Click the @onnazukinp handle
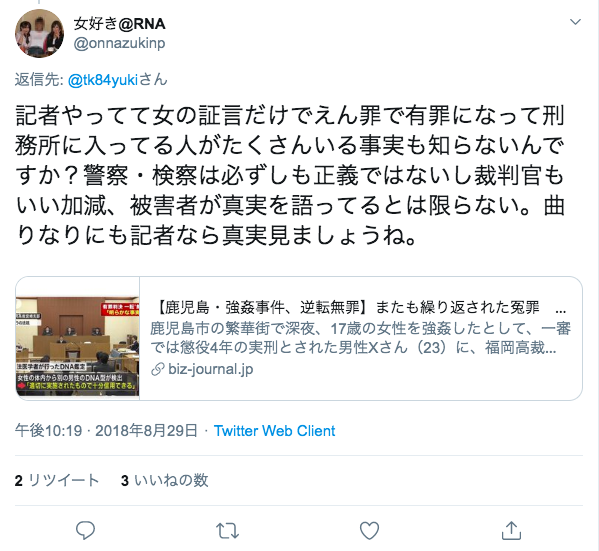This screenshot has height=551, width=599. tap(119, 43)
